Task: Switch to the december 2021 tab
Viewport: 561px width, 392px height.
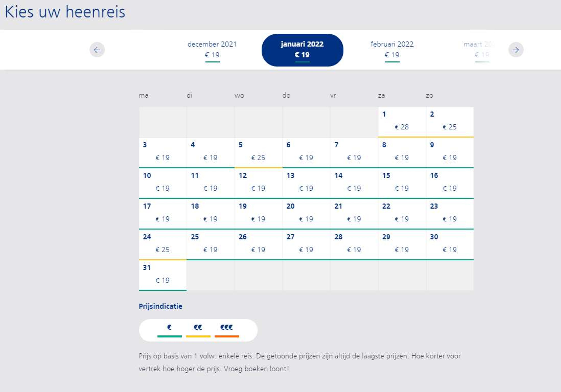Action: [x=212, y=50]
